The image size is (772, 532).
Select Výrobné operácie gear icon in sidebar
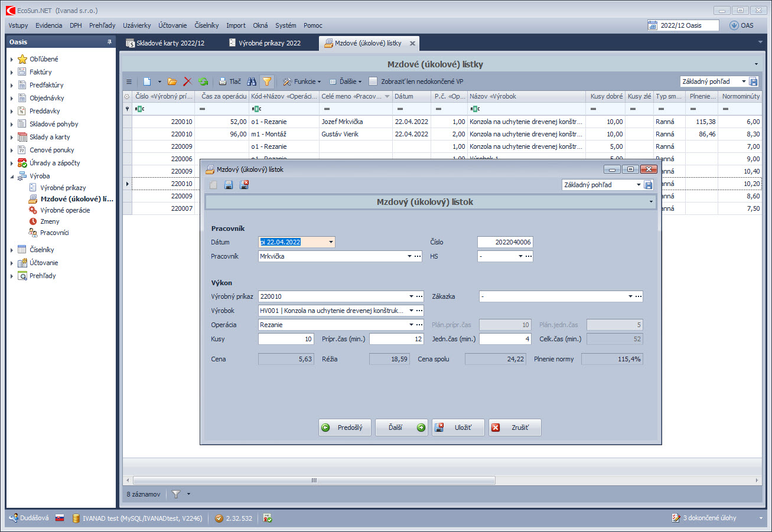click(x=33, y=210)
